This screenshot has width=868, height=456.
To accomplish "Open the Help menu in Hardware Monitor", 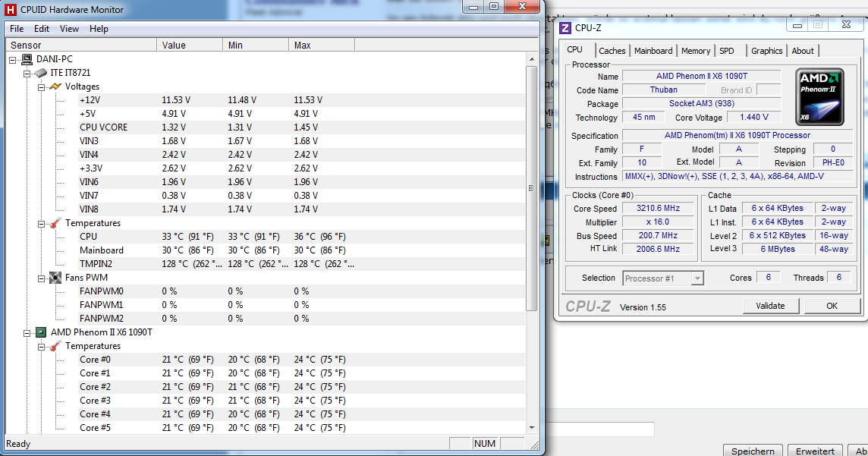I will pyautogui.click(x=99, y=29).
